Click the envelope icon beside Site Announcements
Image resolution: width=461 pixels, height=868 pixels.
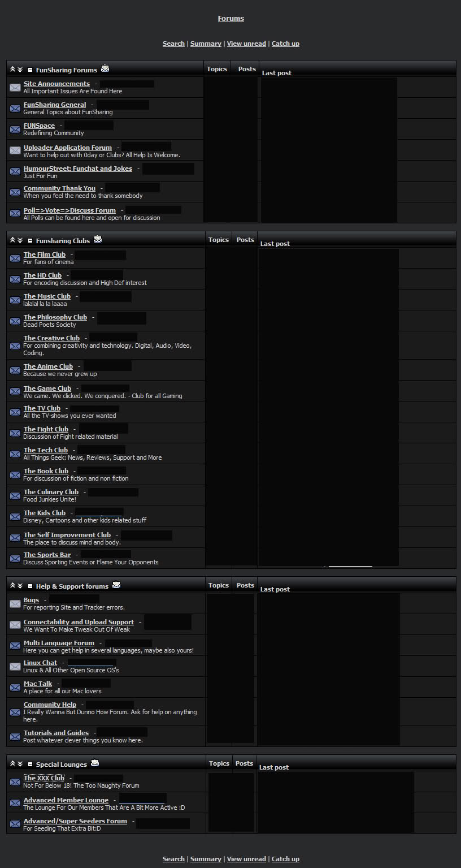tap(15, 88)
